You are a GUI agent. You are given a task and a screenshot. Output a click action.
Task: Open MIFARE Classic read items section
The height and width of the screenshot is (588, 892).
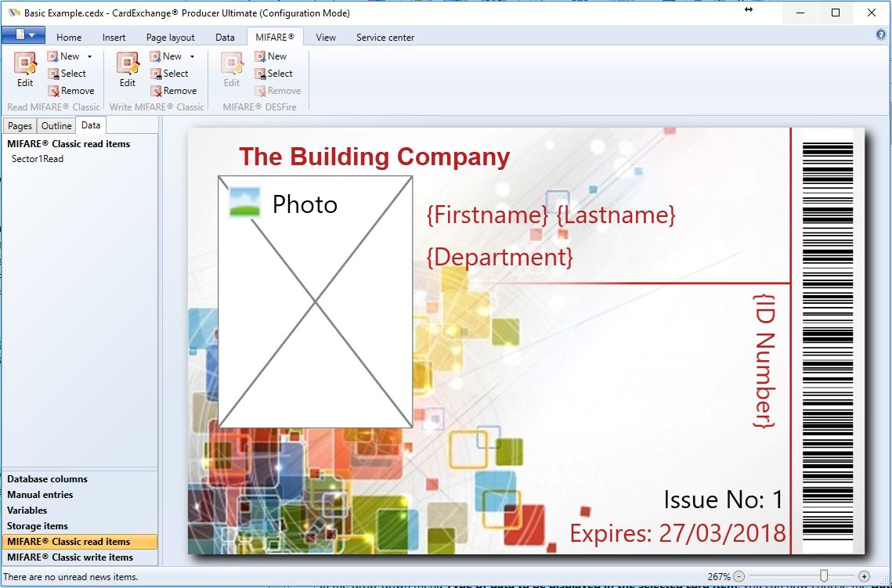coord(80,541)
